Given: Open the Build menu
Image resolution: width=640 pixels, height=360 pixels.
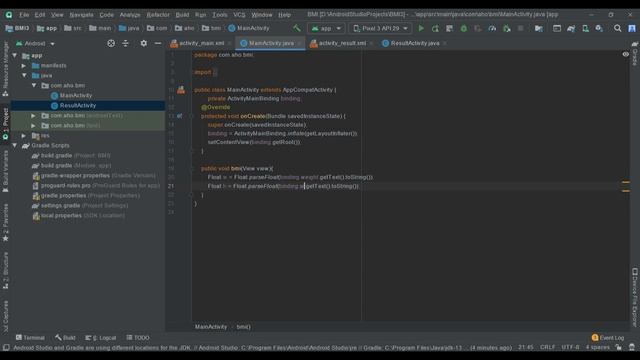Looking at the screenshot, I should tap(182, 15).
